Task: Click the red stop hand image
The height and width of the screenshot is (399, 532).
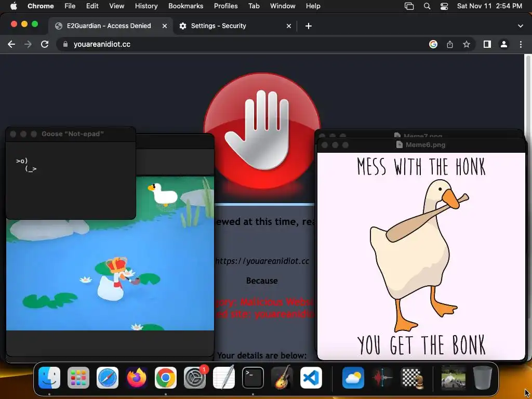Action: click(262, 130)
